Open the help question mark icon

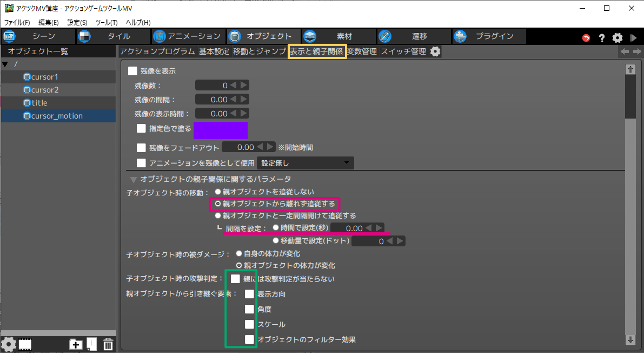pos(602,38)
